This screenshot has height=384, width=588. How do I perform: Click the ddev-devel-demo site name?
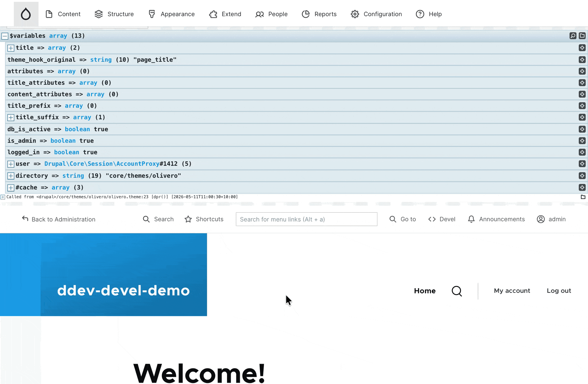pos(123,291)
